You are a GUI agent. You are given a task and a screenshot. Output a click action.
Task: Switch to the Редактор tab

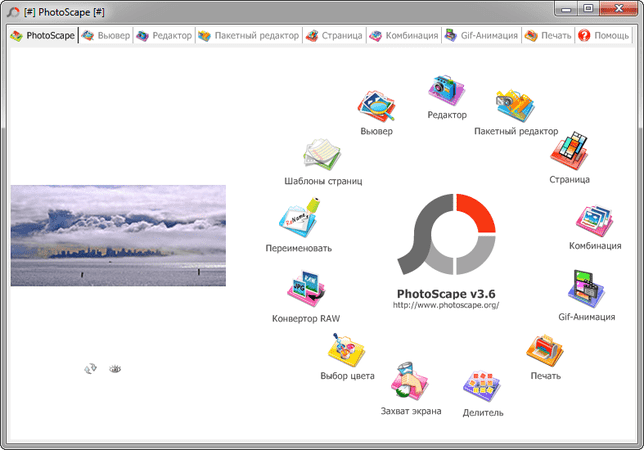point(164,35)
